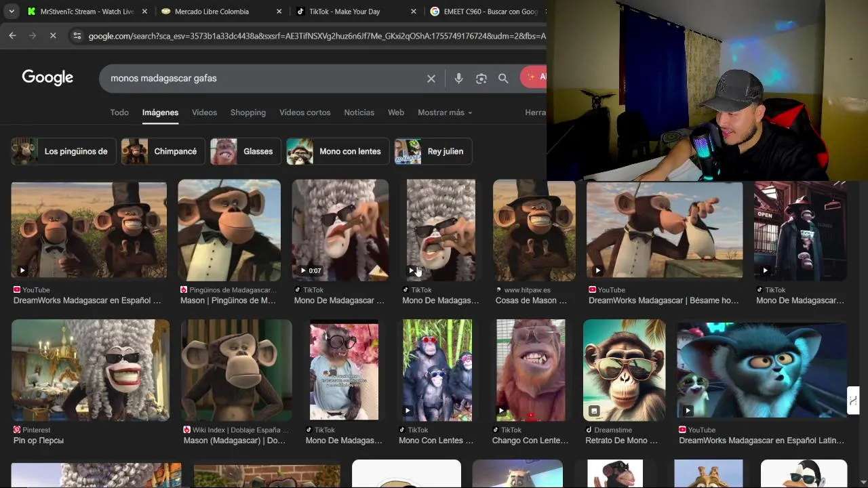Select the EMEET C960 Google search tab

(485, 12)
